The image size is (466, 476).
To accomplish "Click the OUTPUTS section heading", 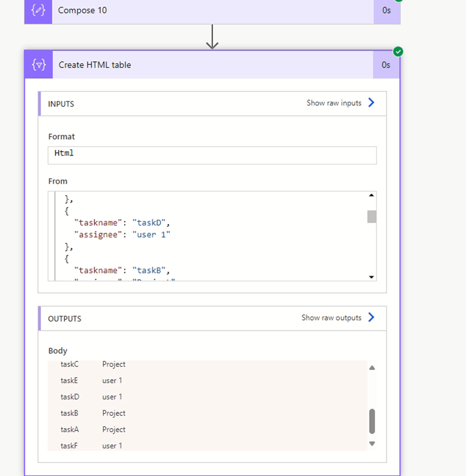I will (x=65, y=319).
